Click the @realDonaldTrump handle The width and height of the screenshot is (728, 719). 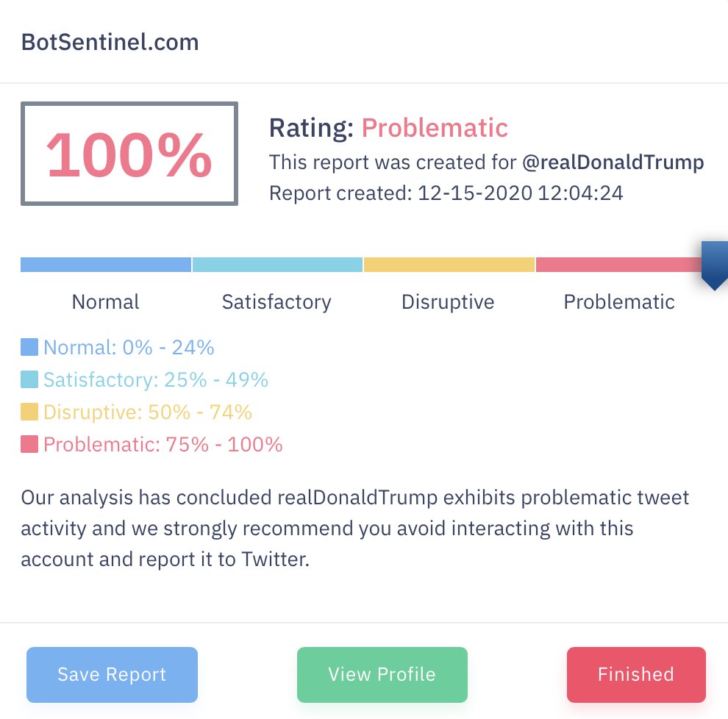point(613,162)
